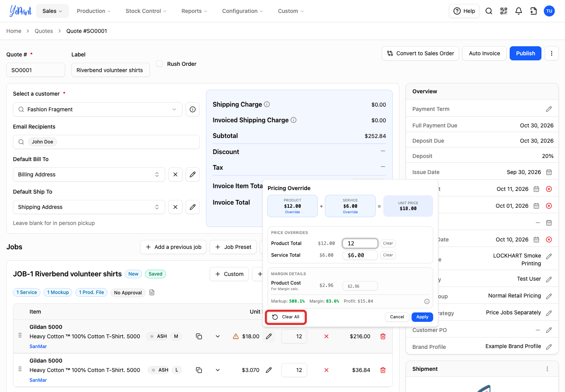Open the Billing Address dropdown

coord(88,174)
